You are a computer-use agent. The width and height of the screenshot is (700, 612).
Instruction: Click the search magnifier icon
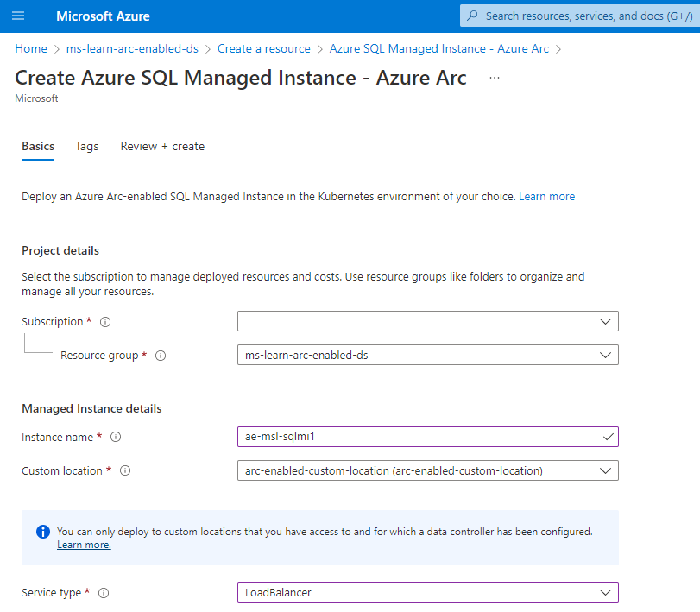pyautogui.click(x=472, y=16)
